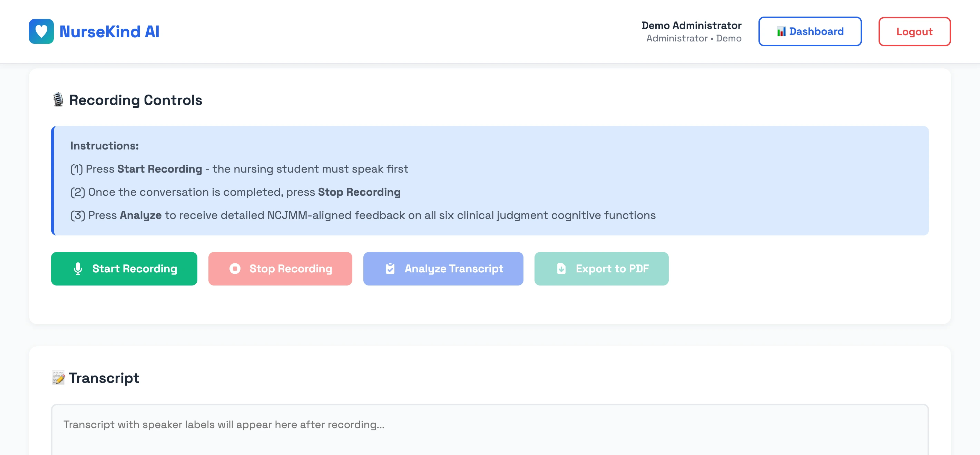Click the download icon on Export to PDF
Viewport: 980px width, 455px height.
561,269
